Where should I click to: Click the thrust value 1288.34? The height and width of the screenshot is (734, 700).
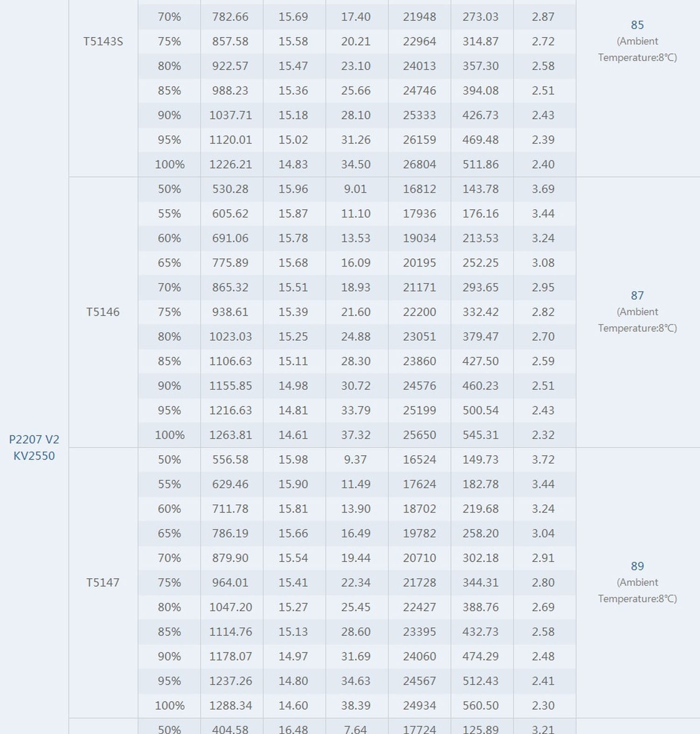[x=231, y=705]
